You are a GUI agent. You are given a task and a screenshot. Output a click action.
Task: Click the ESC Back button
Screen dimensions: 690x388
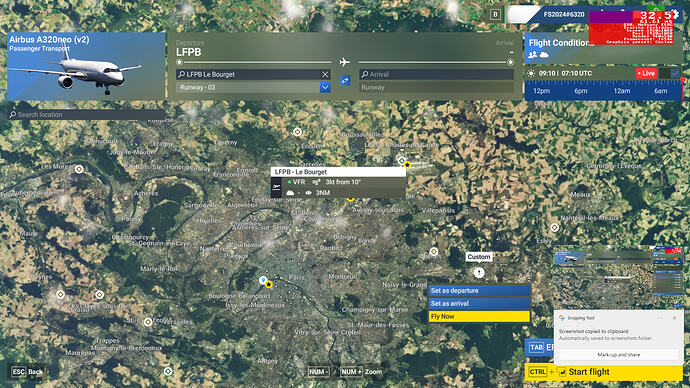(28, 372)
